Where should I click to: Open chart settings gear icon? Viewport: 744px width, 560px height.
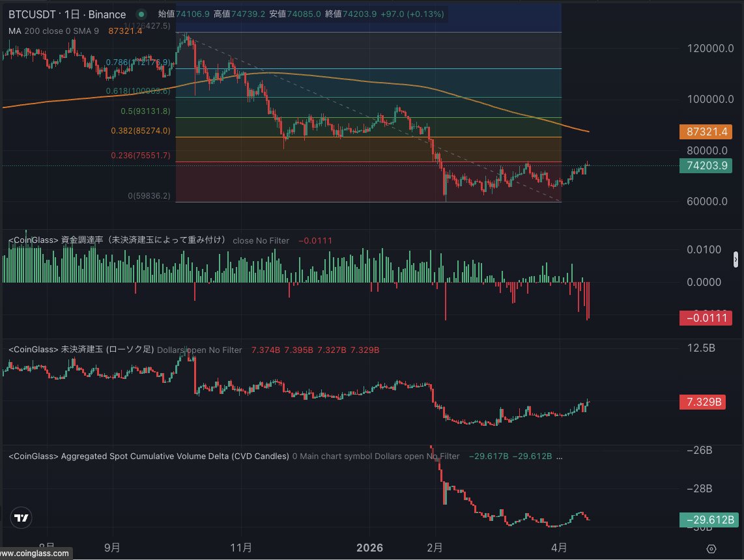(711, 549)
